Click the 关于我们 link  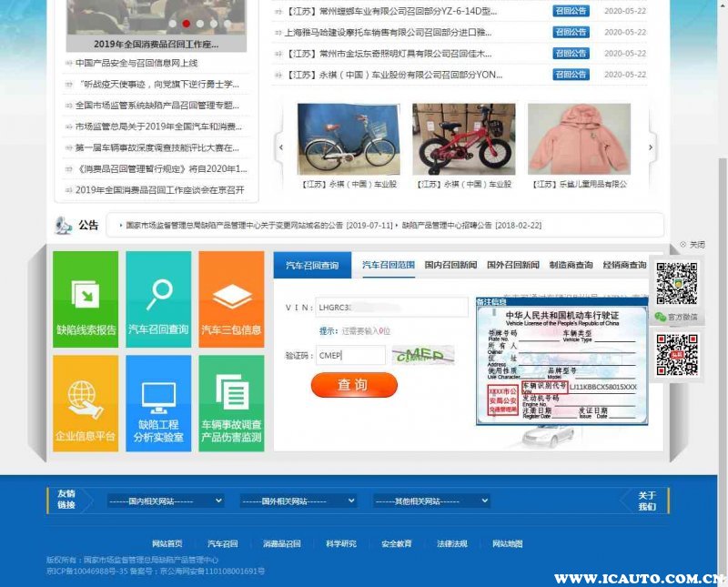click(x=646, y=501)
